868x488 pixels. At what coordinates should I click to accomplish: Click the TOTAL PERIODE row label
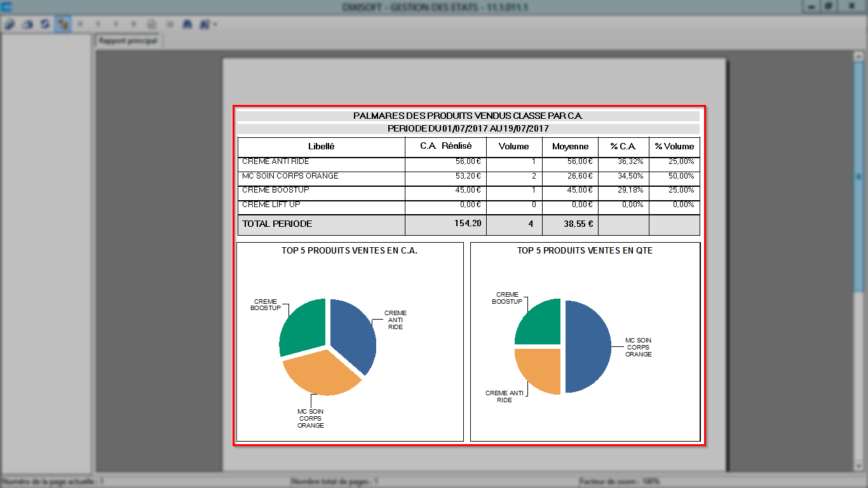[x=277, y=224]
